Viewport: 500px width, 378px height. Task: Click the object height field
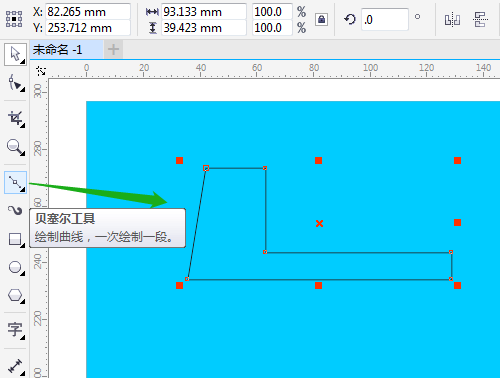[x=204, y=28]
